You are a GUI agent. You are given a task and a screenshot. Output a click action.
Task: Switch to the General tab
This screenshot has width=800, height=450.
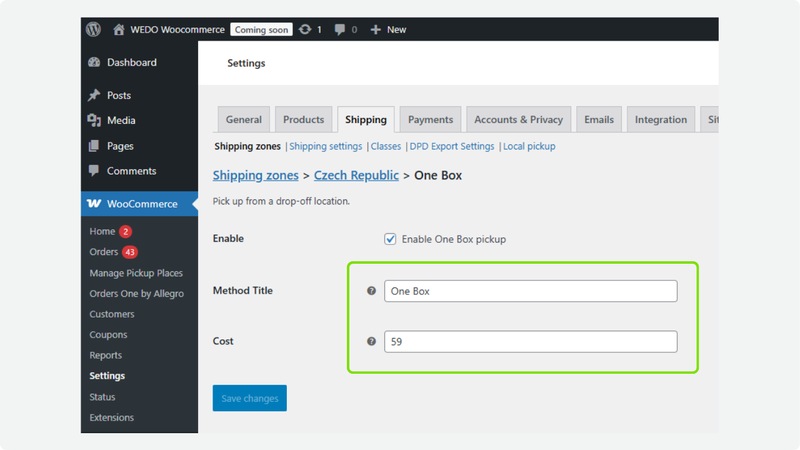(x=243, y=119)
